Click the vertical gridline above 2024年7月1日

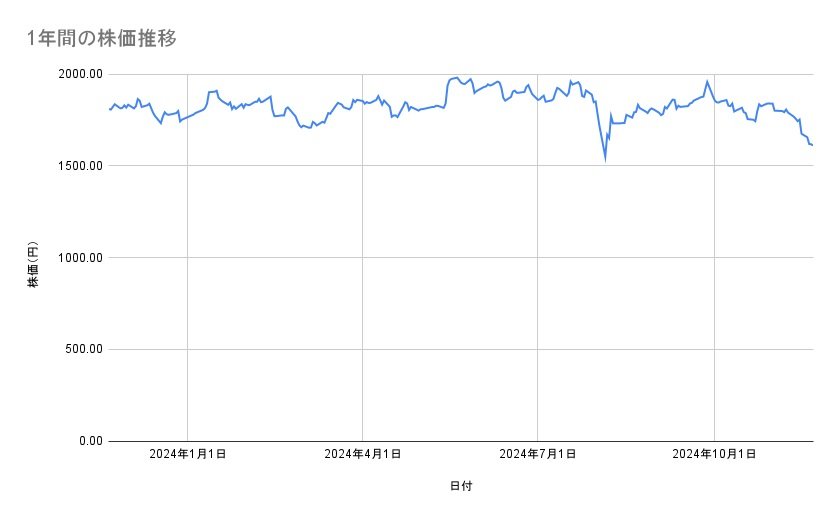(538, 300)
